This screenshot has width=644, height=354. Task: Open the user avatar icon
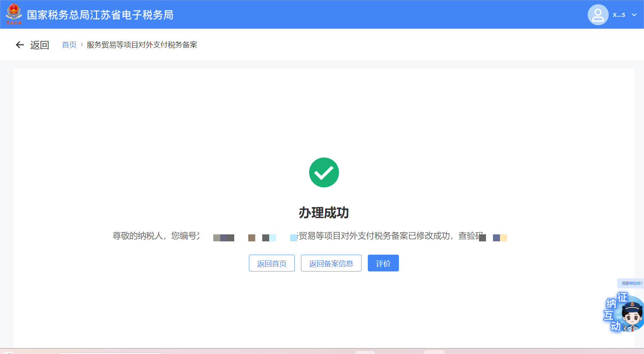[x=598, y=15]
